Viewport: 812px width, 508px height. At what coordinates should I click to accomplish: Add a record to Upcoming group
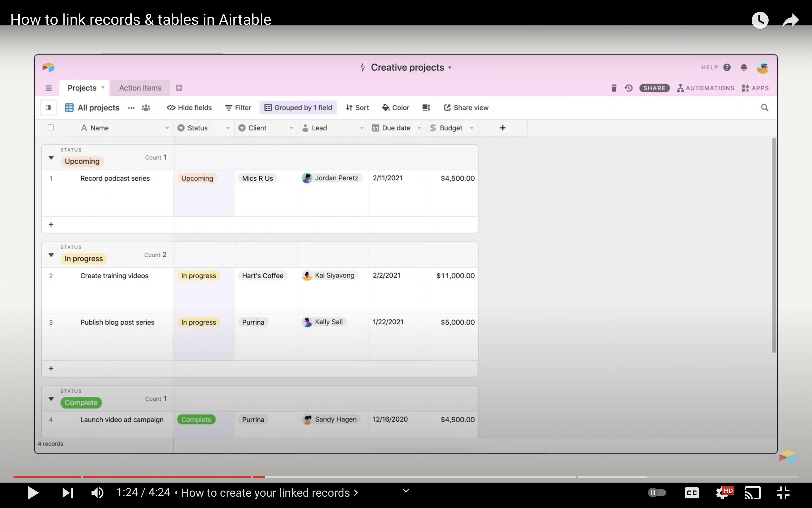(51, 224)
